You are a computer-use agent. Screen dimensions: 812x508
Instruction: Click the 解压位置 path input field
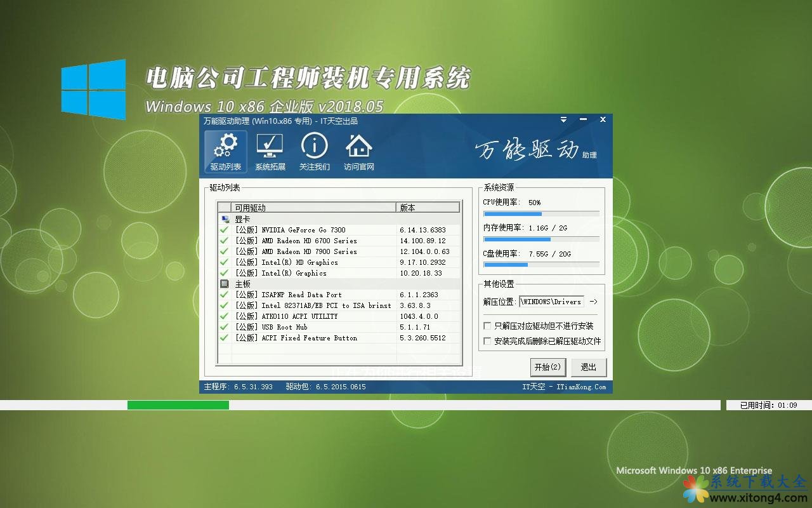pyautogui.click(x=552, y=302)
